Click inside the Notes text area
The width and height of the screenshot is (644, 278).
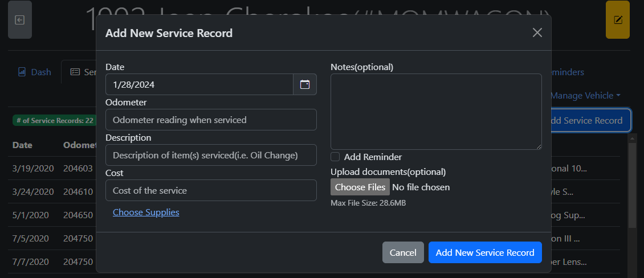[x=436, y=111]
